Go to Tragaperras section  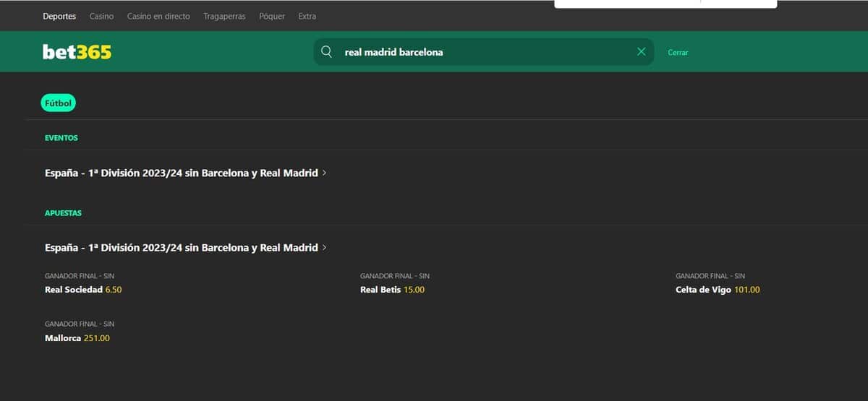[224, 16]
